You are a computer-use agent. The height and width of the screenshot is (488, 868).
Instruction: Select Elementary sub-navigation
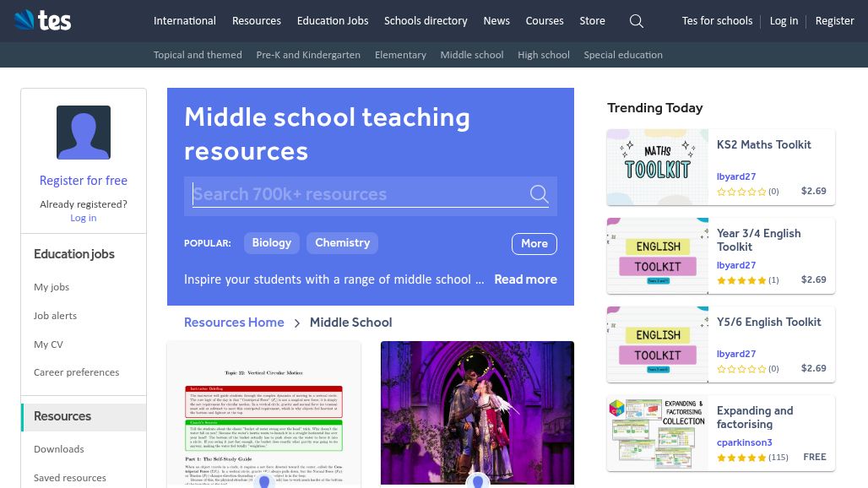[400, 55]
